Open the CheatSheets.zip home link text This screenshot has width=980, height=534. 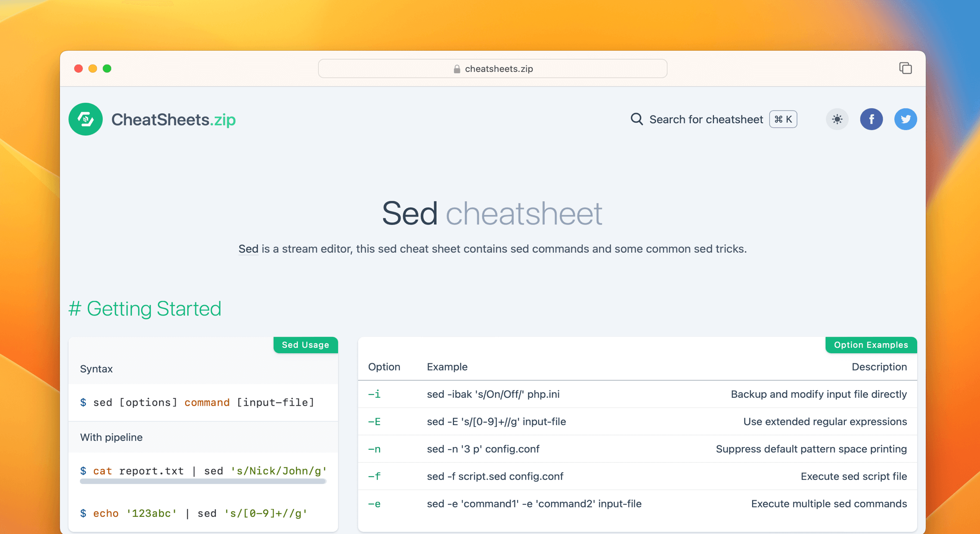coord(174,119)
